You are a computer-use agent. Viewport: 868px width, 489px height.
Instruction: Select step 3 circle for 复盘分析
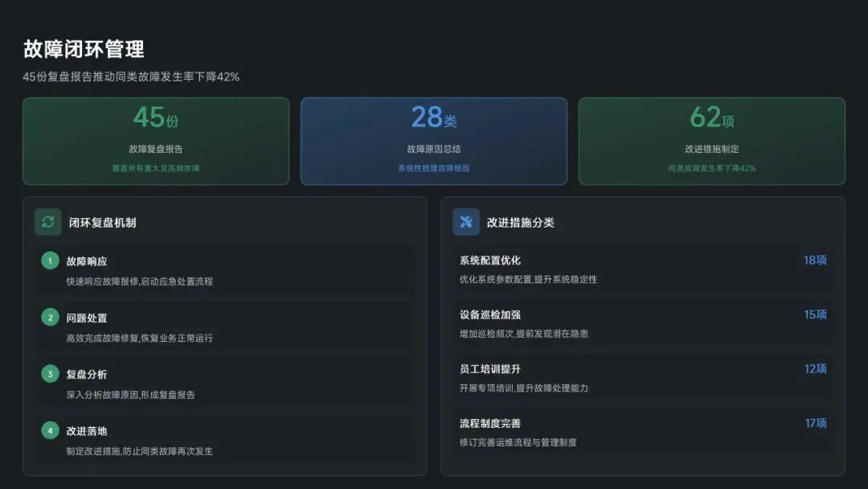(50, 374)
